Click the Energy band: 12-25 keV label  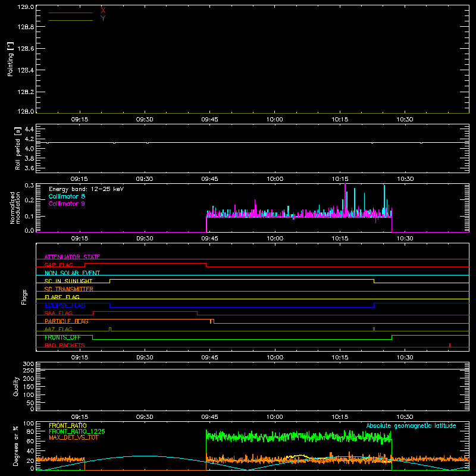86,189
